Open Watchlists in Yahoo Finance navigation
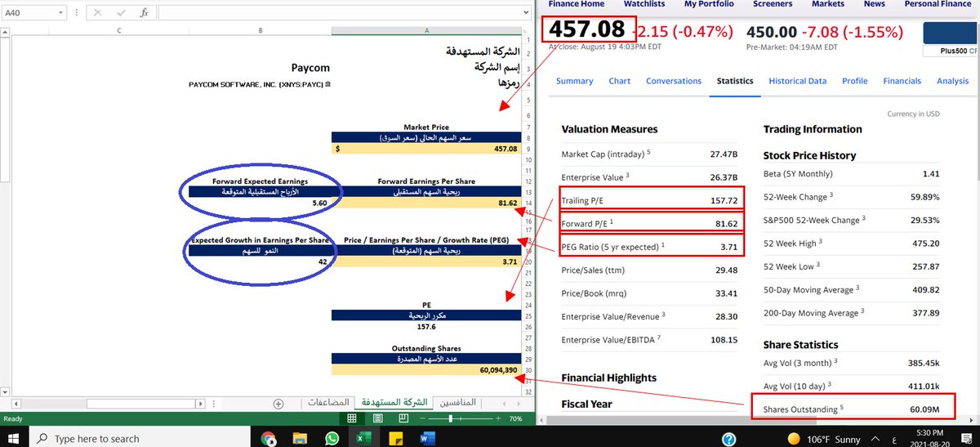Screen dimensions: 980x447 (x=644, y=4)
